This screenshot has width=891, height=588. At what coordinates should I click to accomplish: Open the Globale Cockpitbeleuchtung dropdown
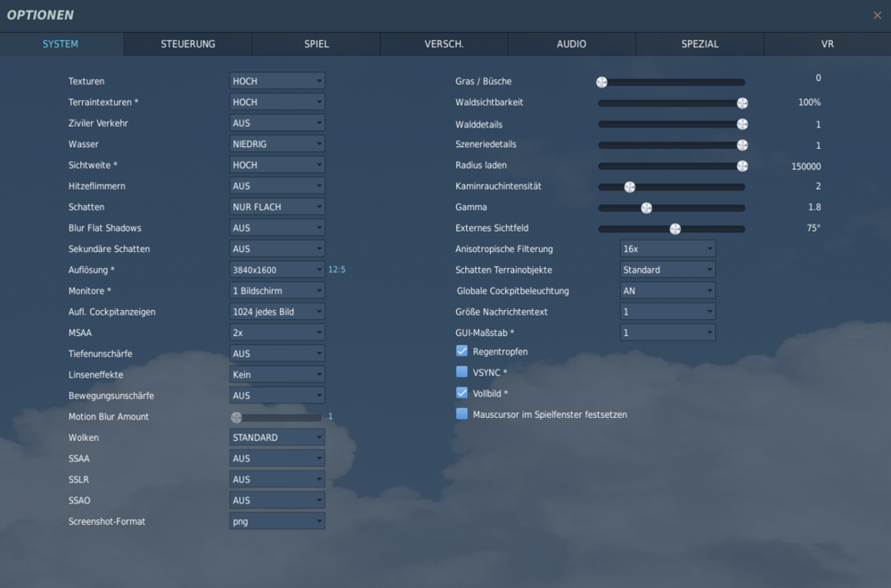[x=666, y=290]
